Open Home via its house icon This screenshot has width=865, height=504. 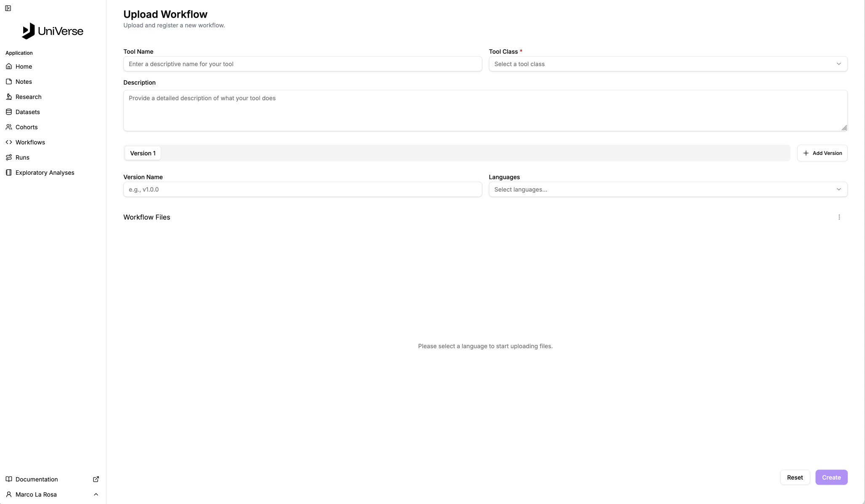pyautogui.click(x=9, y=67)
